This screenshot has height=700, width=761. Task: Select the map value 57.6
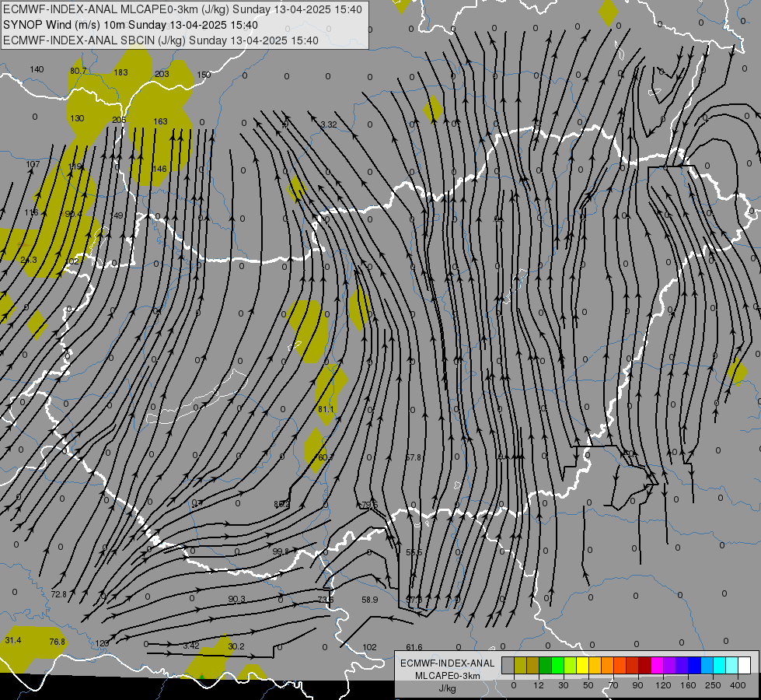(x=414, y=600)
